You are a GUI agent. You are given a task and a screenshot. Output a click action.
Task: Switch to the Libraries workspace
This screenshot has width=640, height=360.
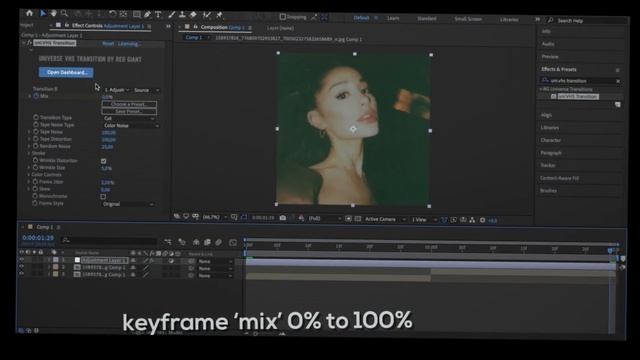tap(509, 20)
